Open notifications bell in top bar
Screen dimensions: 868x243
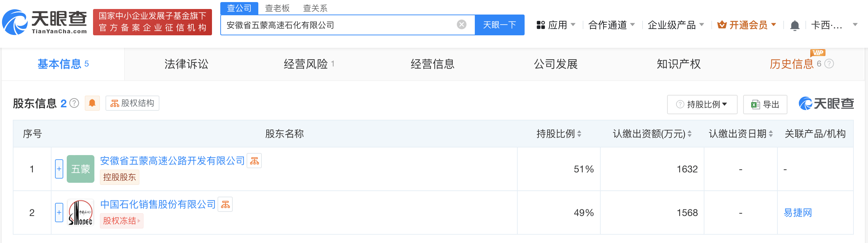(795, 25)
